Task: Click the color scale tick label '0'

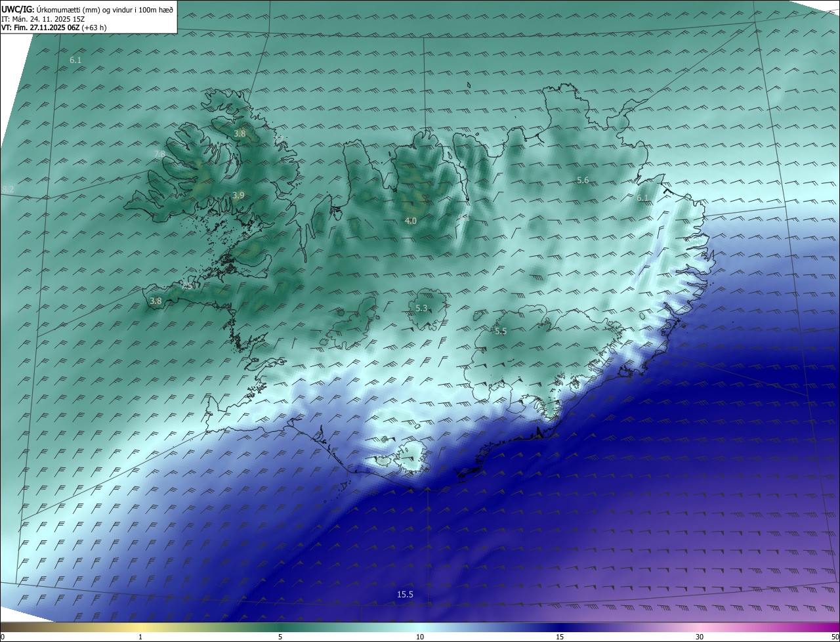Action: point(3,637)
